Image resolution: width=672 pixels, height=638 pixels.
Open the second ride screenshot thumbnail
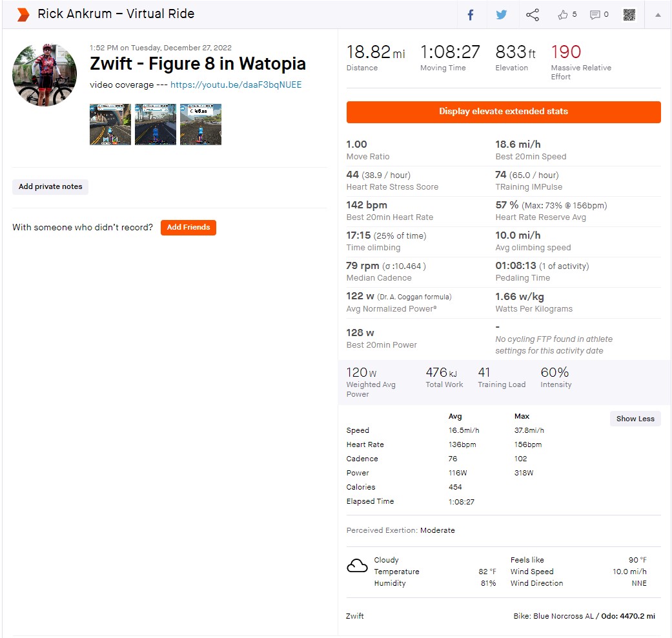(156, 125)
